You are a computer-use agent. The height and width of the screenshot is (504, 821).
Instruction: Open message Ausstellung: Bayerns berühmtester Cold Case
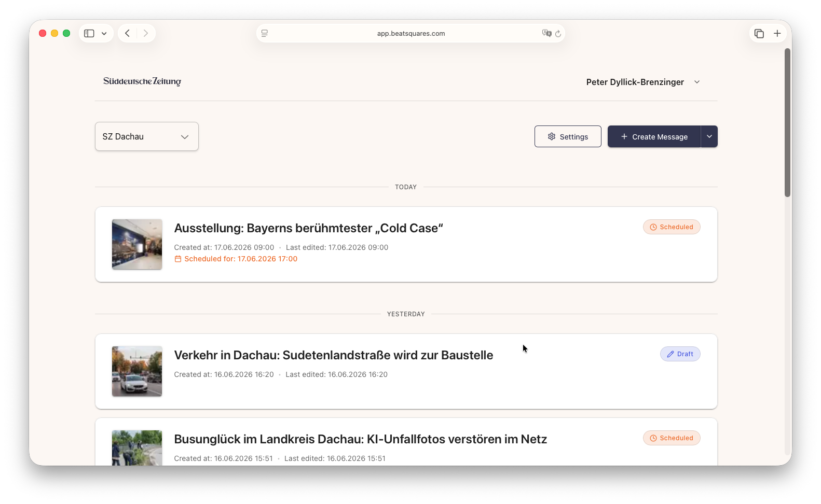pos(308,228)
